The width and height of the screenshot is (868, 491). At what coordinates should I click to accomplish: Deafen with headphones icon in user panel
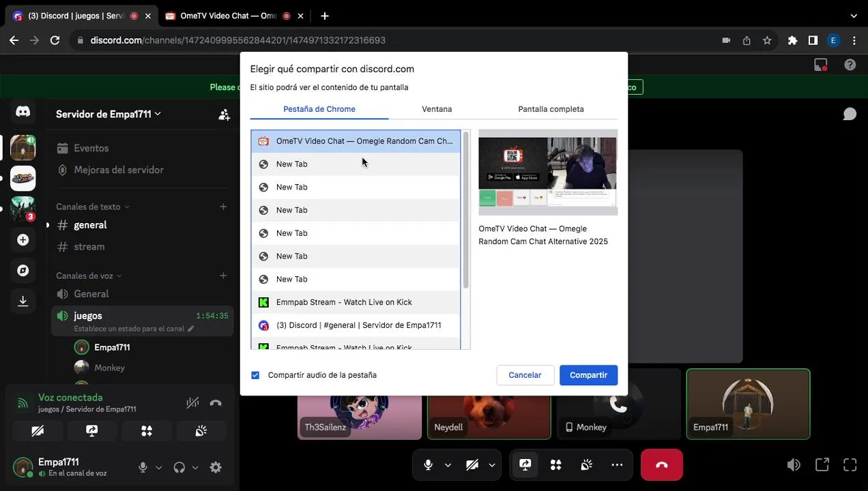(179, 467)
